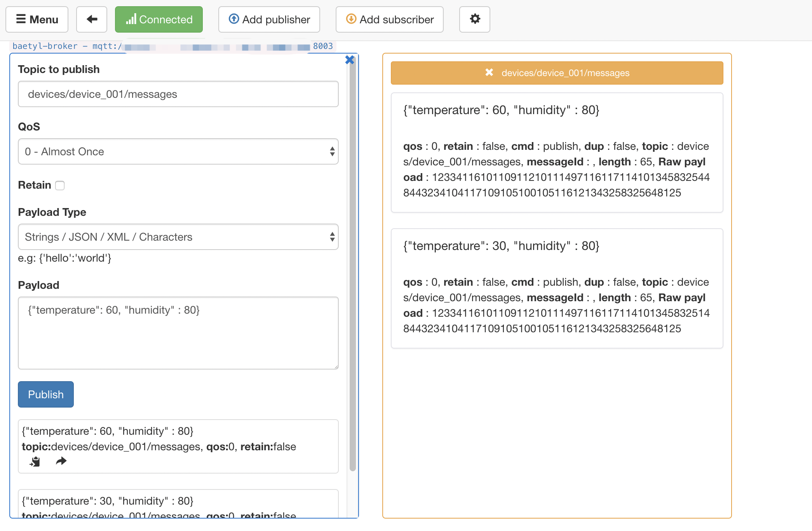Expand the QoS dropdown

pos(178,151)
